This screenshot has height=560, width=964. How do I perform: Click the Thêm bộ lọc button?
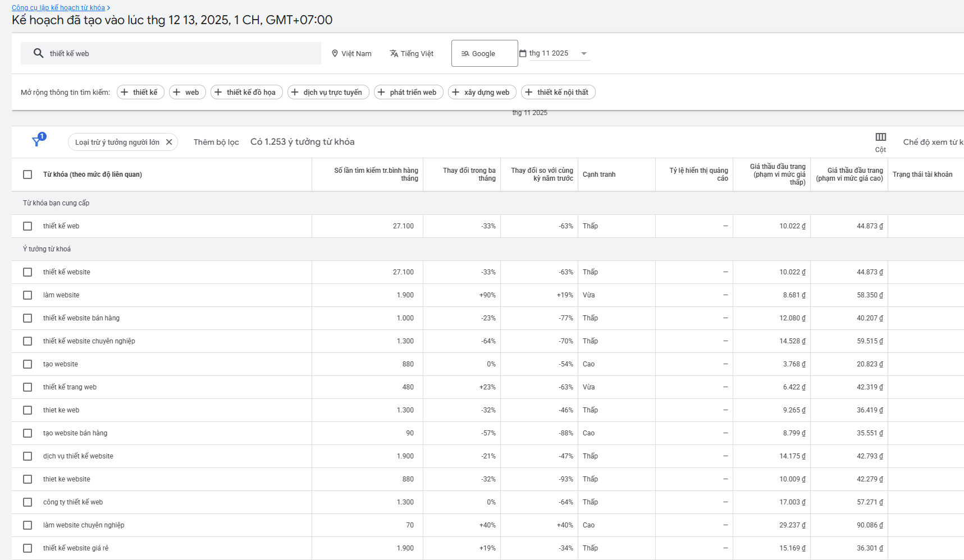216,142
